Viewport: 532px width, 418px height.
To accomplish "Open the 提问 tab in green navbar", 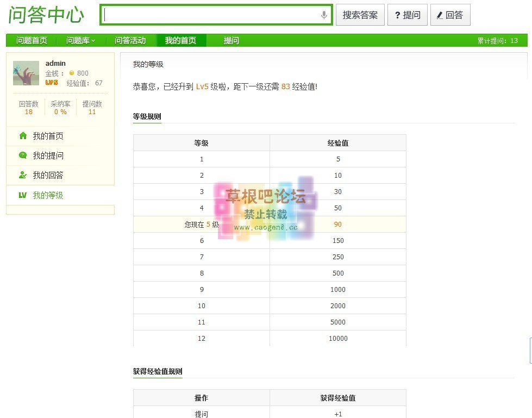I will pyautogui.click(x=231, y=40).
